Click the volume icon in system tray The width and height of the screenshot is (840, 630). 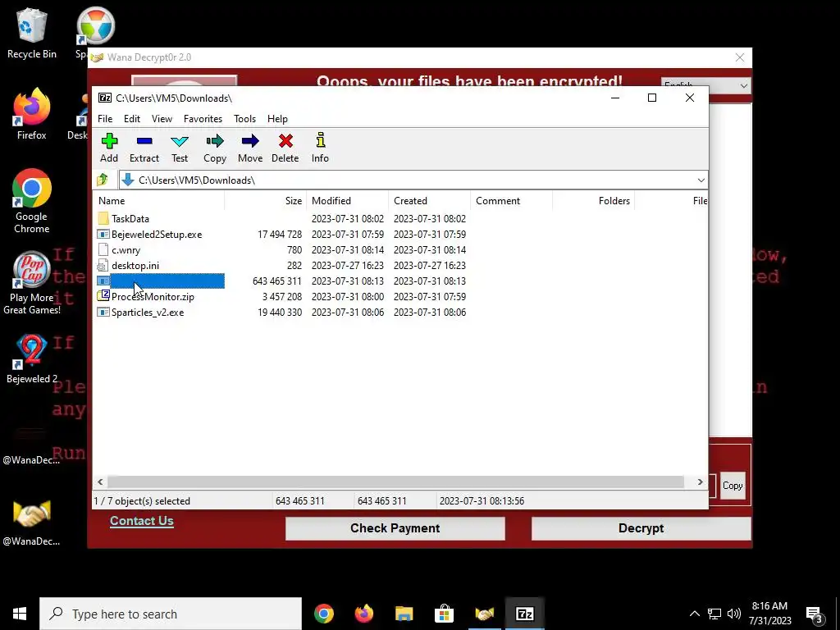[734, 614]
